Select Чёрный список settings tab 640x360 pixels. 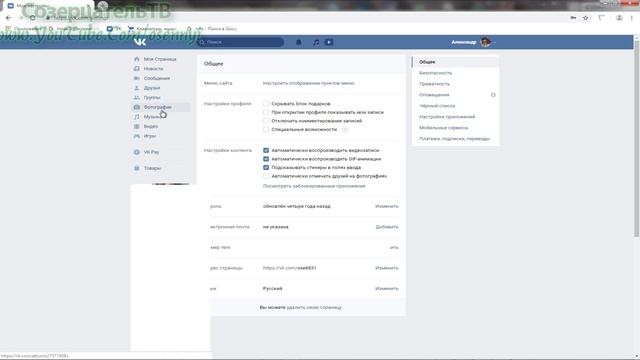456,106
